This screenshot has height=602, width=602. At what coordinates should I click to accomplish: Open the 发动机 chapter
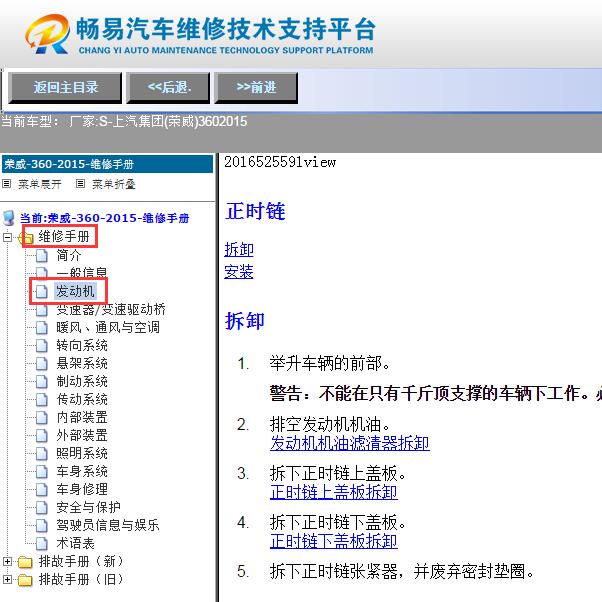(75, 291)
